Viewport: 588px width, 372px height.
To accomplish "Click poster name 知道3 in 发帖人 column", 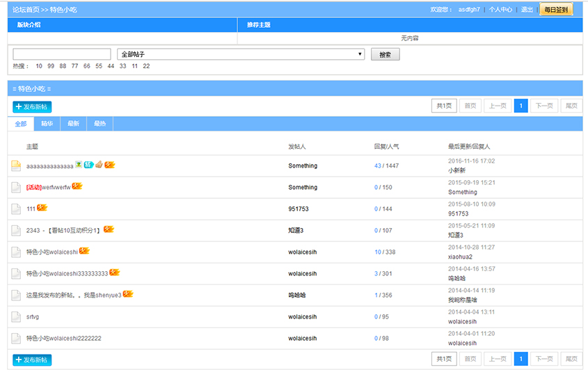I will tap(296, 230).
